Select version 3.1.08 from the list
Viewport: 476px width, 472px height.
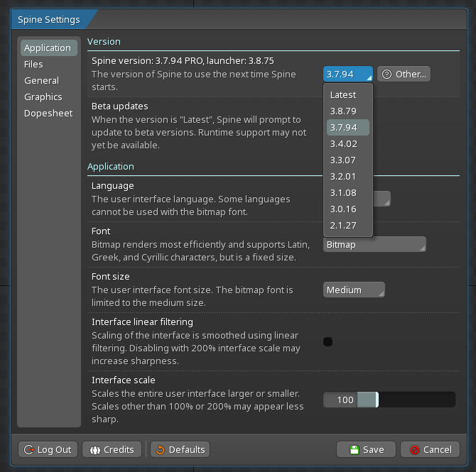tap(348, 193)
